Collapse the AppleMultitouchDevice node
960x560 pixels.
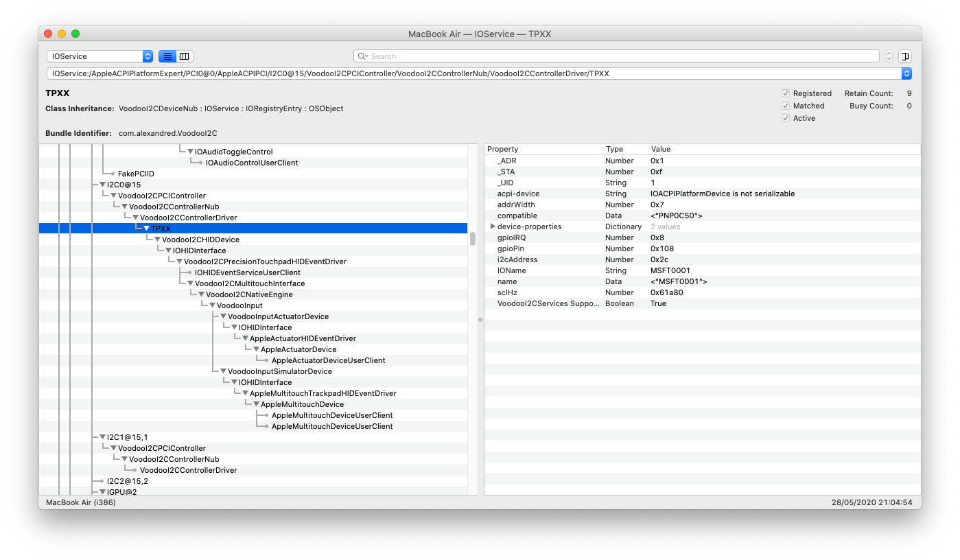256,404
